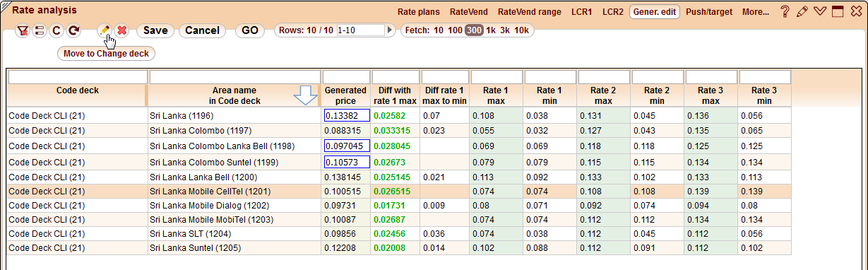Click the C clear button in toolbar
This screenshot has height=270, width=868.
[57, 31]
